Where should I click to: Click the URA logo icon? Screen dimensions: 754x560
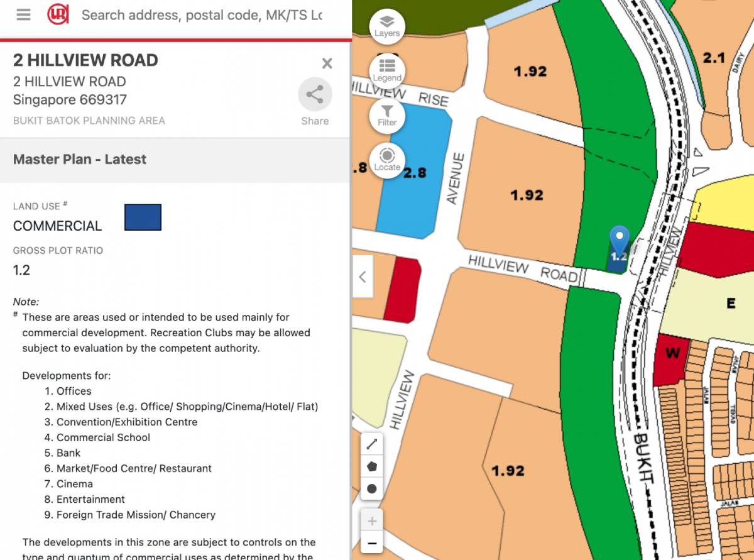(58, 15)
